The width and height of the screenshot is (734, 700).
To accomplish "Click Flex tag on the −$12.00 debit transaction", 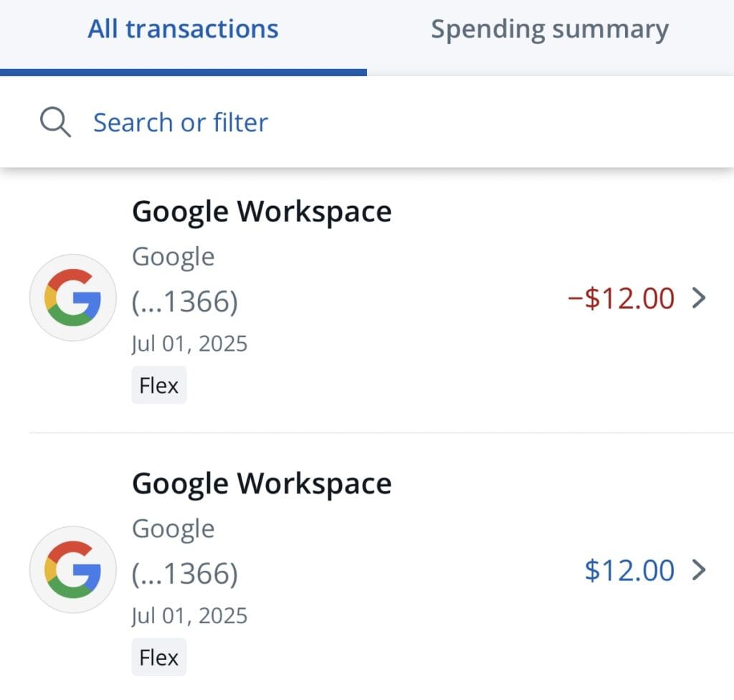I will [x=158, y=385].
